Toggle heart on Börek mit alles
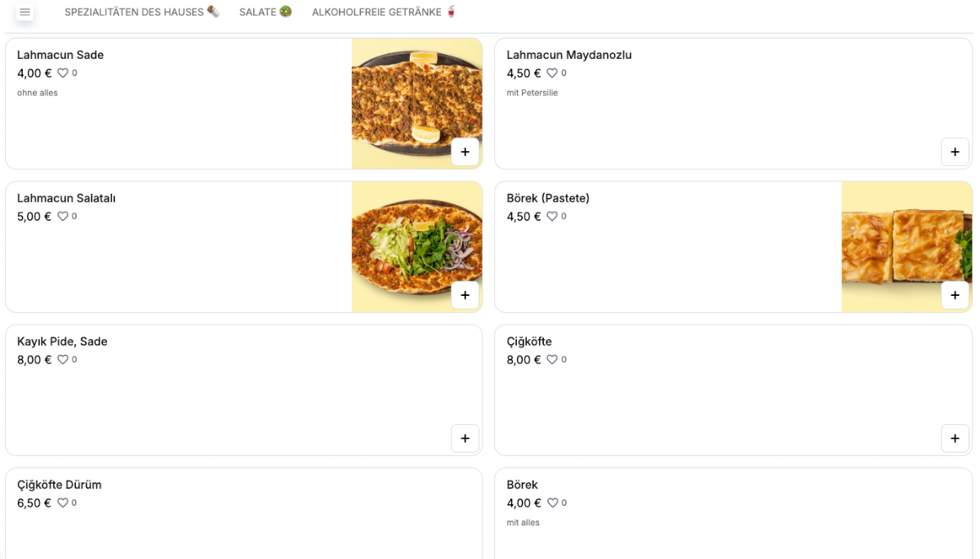Viewport: 980px width, 559px height. click(x=552, y=503)
